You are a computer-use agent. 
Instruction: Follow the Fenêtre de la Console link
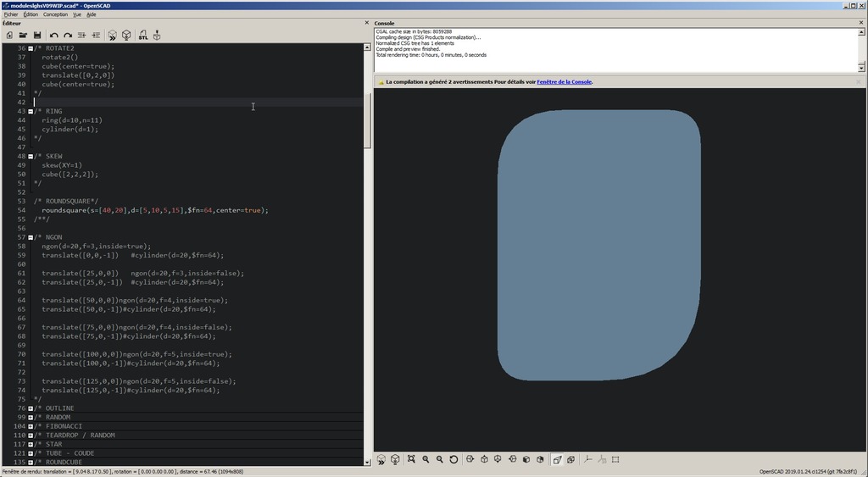click(x=564, y=82)
